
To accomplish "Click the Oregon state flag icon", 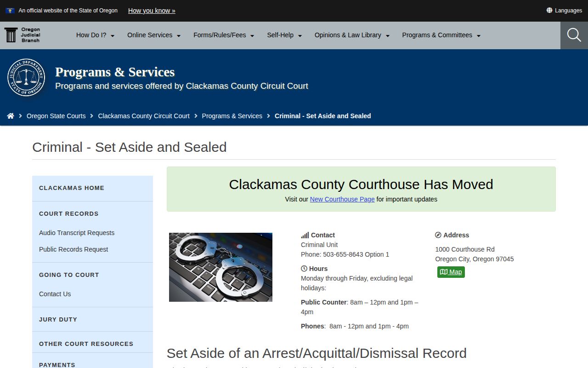I will pos(10,10).
